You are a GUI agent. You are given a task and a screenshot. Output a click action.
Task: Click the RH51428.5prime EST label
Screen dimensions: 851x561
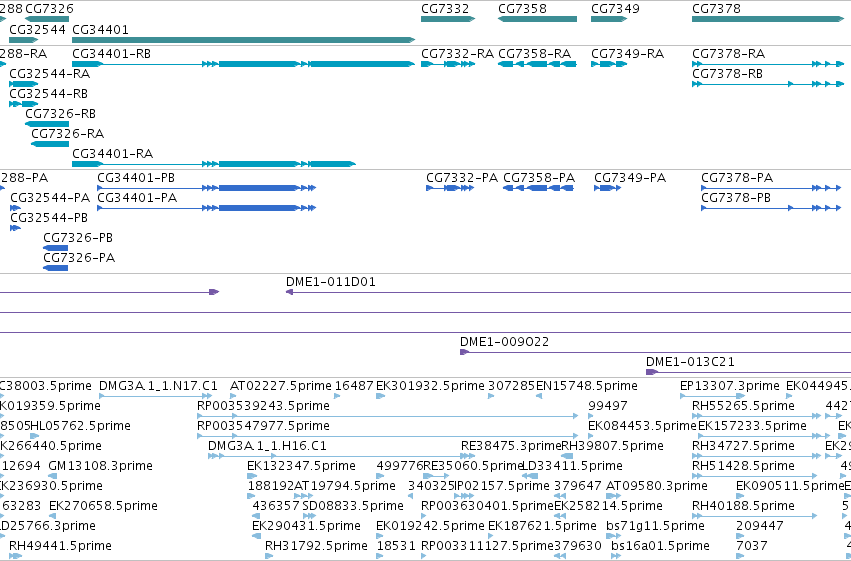(743, 466)
